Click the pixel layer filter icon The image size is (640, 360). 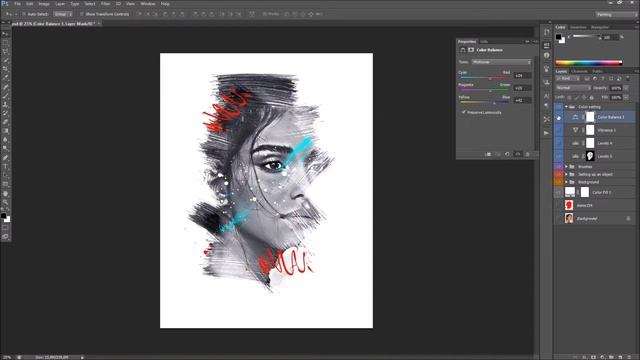click(x=587, y=78)
